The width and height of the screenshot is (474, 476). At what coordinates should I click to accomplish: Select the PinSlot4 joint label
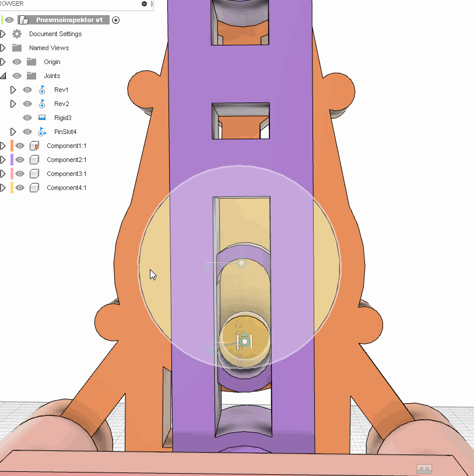(65, 132)
